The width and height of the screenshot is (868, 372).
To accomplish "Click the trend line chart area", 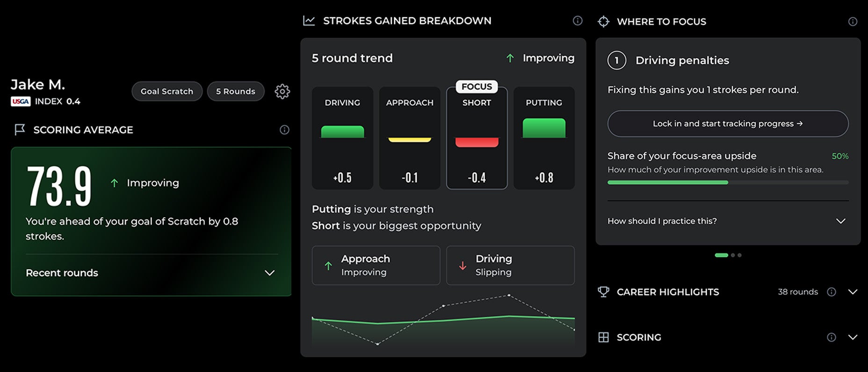I will point(443,321).
